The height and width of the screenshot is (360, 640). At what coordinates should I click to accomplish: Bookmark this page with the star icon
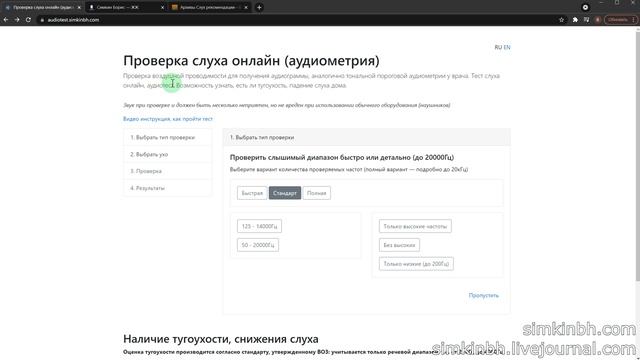coord(562,20)
